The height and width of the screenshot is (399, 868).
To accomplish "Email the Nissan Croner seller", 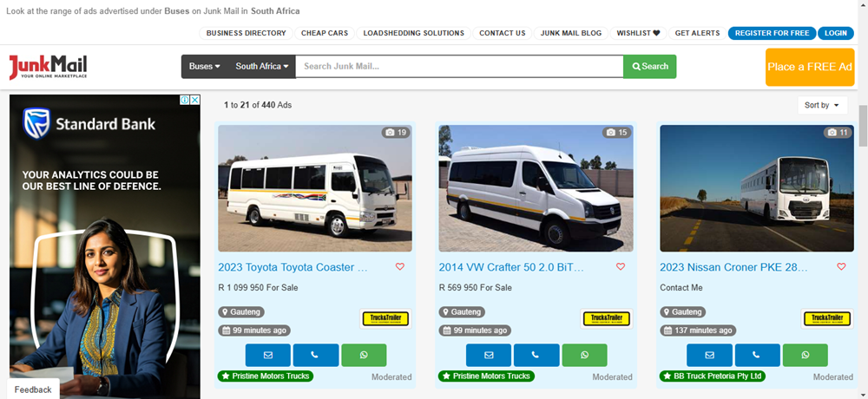I will pyautogui.click(x=710, y=356).
